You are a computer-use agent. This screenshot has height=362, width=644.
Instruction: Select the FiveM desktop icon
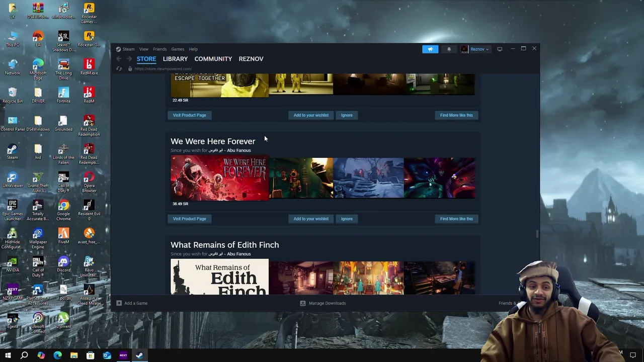[63, 236]
